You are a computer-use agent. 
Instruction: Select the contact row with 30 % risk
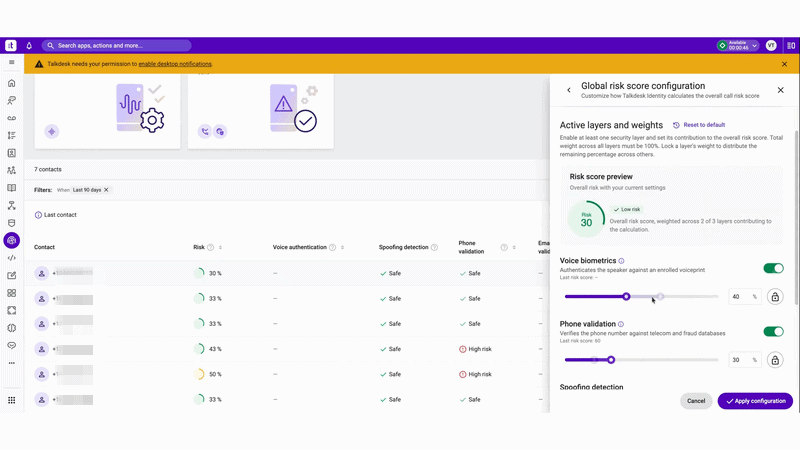[x=287, y=273]
